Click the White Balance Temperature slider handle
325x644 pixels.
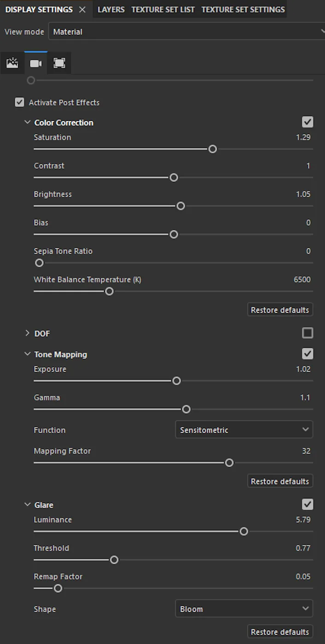click(109, 292)
